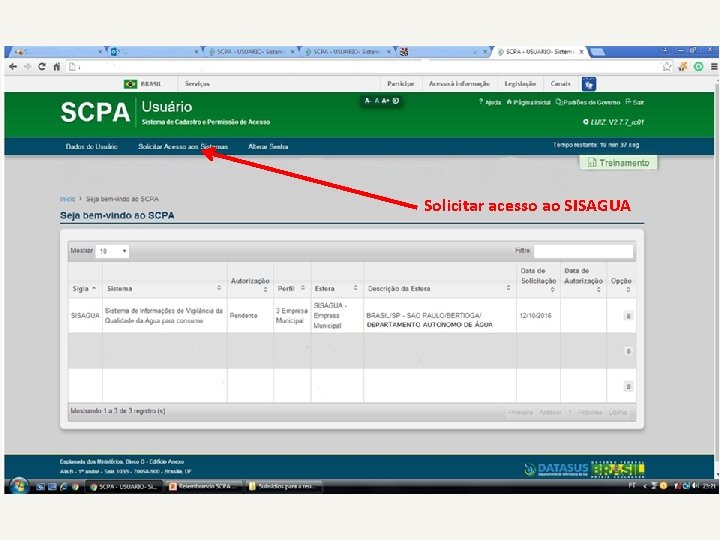Click the green circular extension icon

pos(698,67)
